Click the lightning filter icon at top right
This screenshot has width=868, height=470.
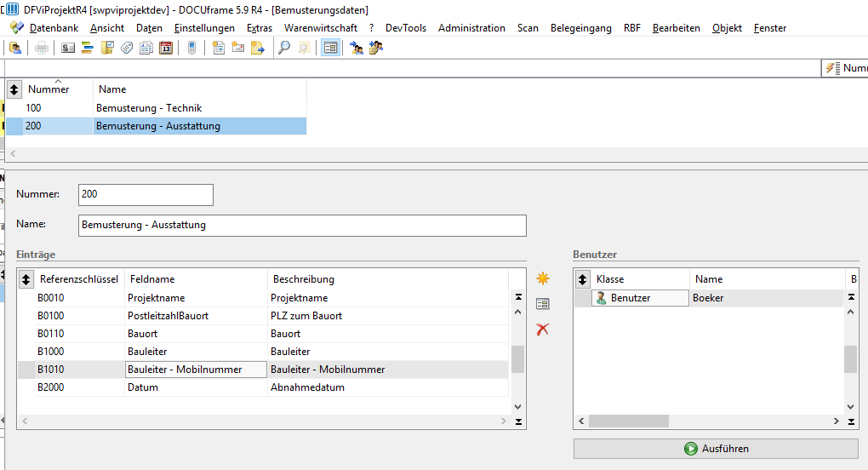(832, 68)
